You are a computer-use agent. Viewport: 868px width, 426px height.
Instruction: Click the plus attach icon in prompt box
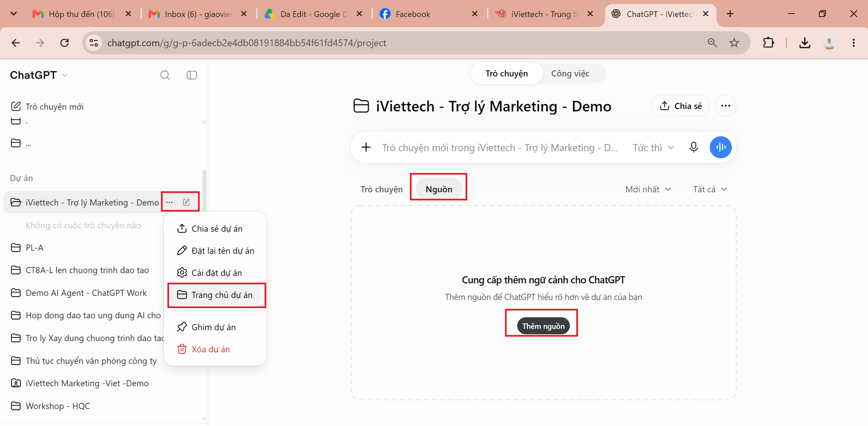click(366, 147)
